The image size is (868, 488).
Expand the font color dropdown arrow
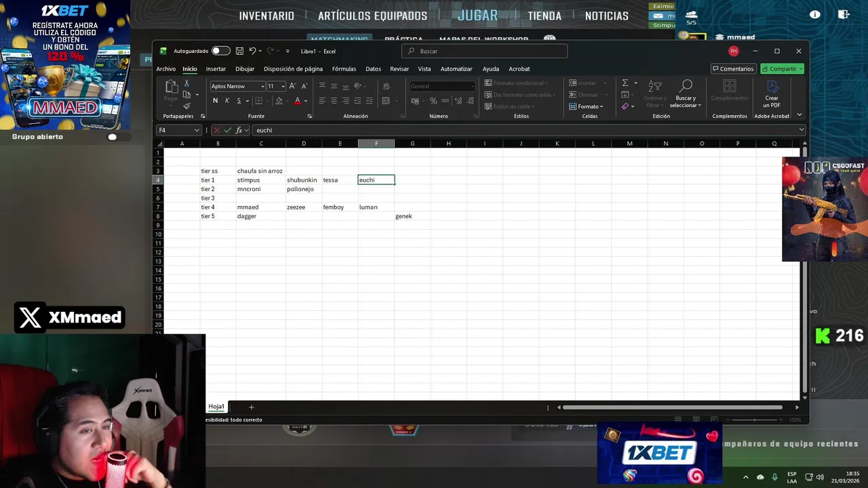pyautogui.click(x=306, y=101)
